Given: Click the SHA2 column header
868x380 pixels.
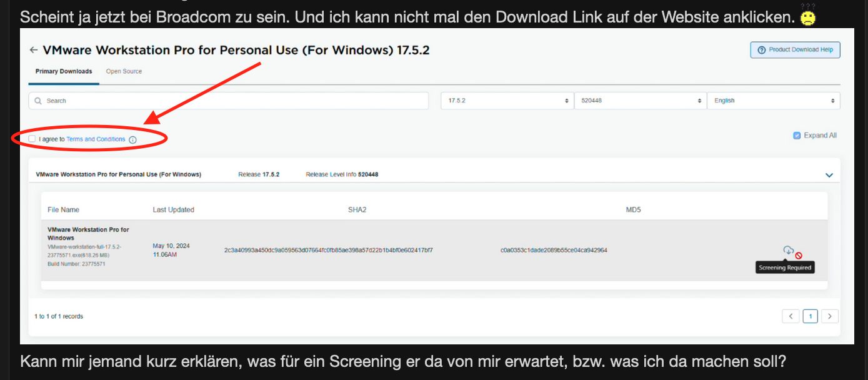Looking at the screenshot, I should click(357, 210).
